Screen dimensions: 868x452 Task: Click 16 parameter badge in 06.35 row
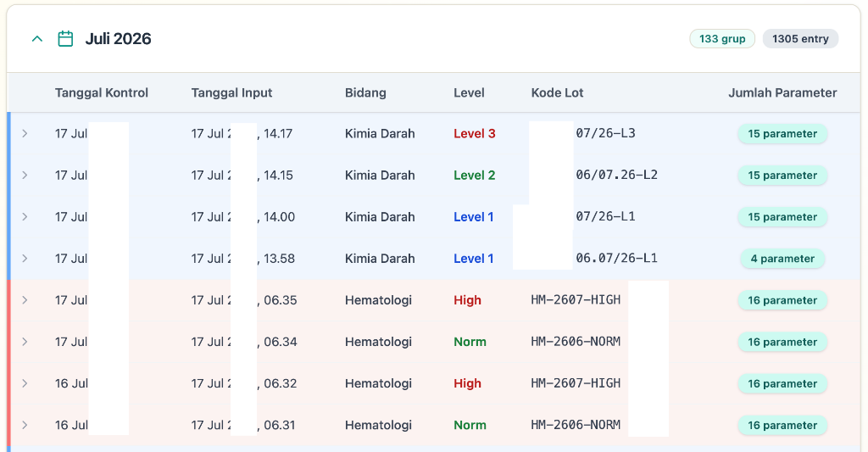pyautogui.click(x=782, y=300)
